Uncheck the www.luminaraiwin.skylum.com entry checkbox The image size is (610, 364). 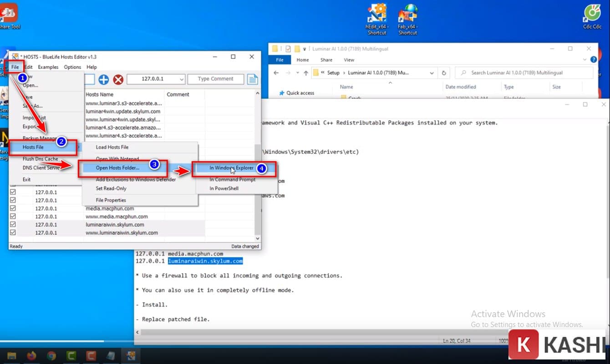click(x=13, y=233)
